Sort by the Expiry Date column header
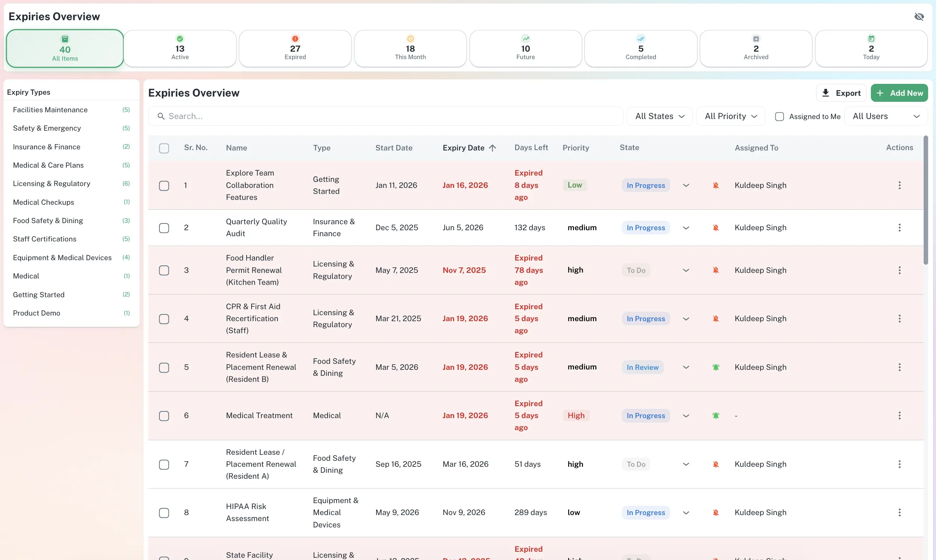The width and height of the screenshot is (936, 560). coord(463,148)
